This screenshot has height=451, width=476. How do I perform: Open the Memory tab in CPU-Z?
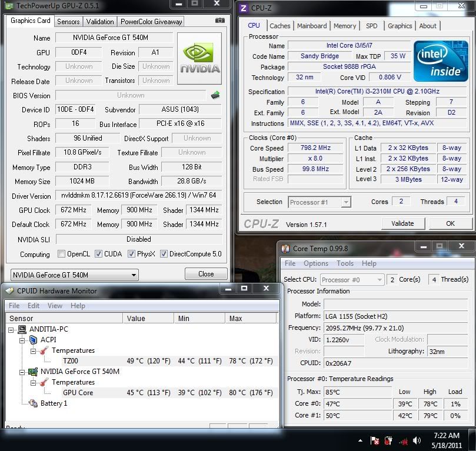tap(345, 26)
